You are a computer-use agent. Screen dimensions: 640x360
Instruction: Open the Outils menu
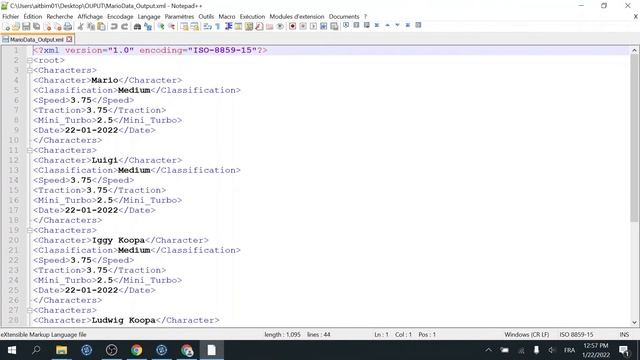tap(206, 16)
